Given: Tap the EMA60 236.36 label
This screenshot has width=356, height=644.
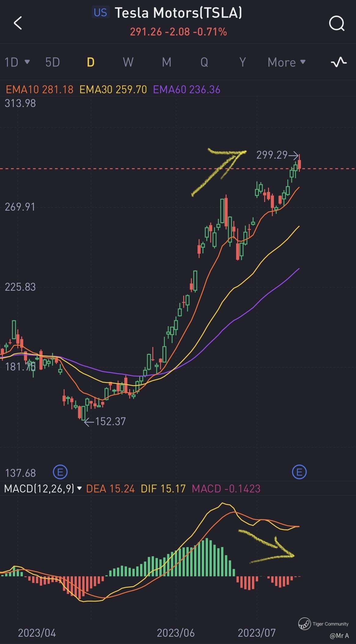Looking at the screenshot, I should 187,90.
